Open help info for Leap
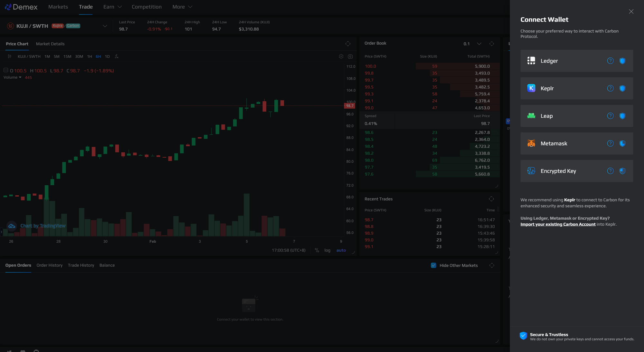 click(610, 116)
